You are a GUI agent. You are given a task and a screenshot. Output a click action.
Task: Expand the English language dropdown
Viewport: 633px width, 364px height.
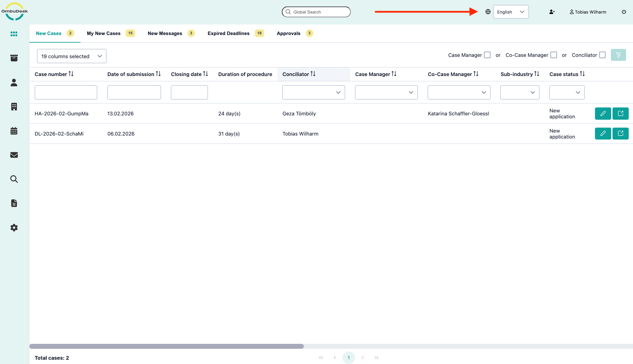coord(511,12)
